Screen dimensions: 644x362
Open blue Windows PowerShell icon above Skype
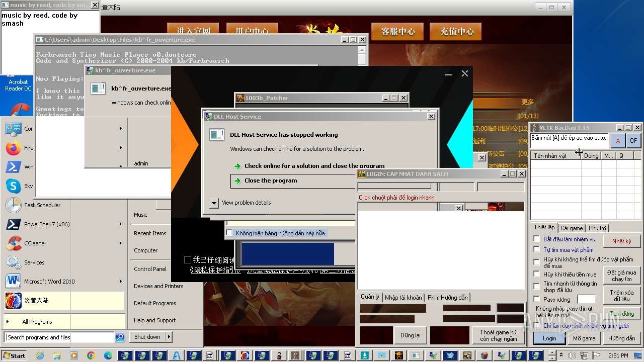[14, 167]
